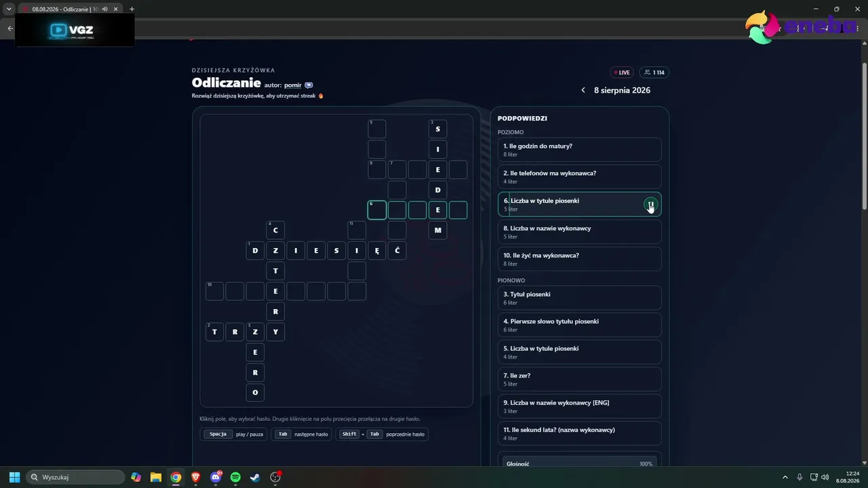
Task: Click the empty crossword cell numbered 11
Action: coord(357,230)
